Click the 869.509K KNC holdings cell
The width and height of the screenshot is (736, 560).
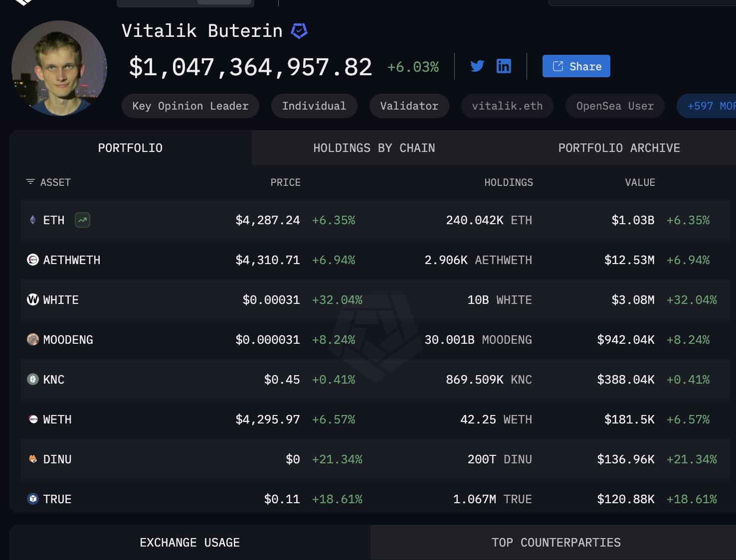(489, 380)
